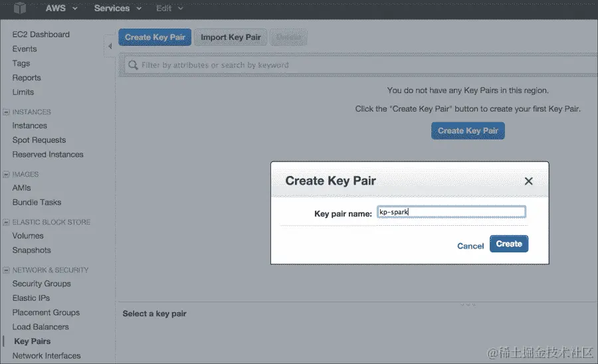Collapse the ELASTIC BLOCK STORE section
The width and height of the screenshot is (598, 364).
(x=6, y=223)
